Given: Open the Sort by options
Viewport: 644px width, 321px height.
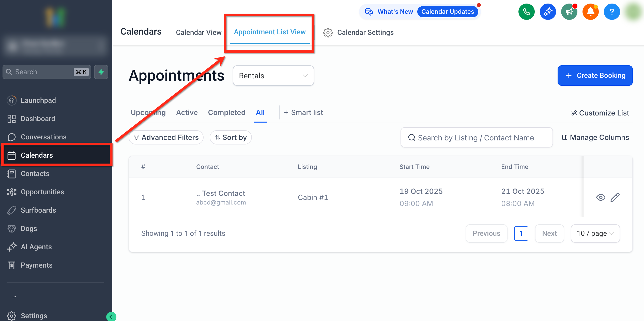Looking at the screenshot, I should 231,137.
